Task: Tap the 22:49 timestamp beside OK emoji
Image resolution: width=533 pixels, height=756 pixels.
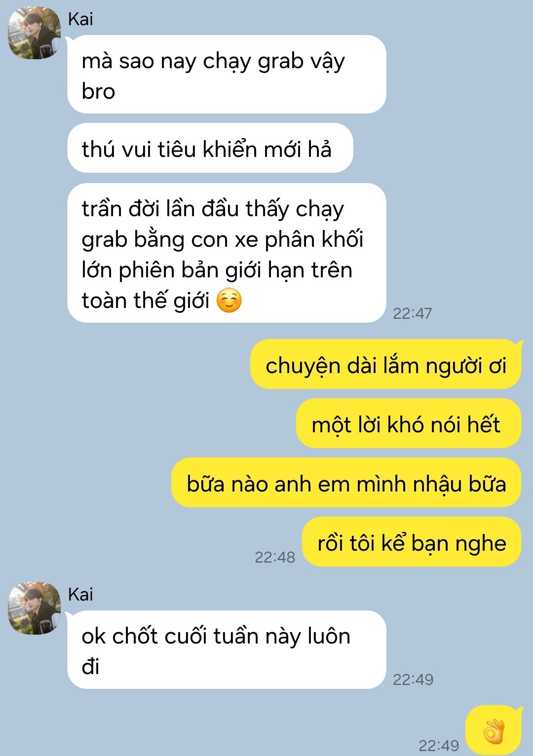Action: pos(439,745)
